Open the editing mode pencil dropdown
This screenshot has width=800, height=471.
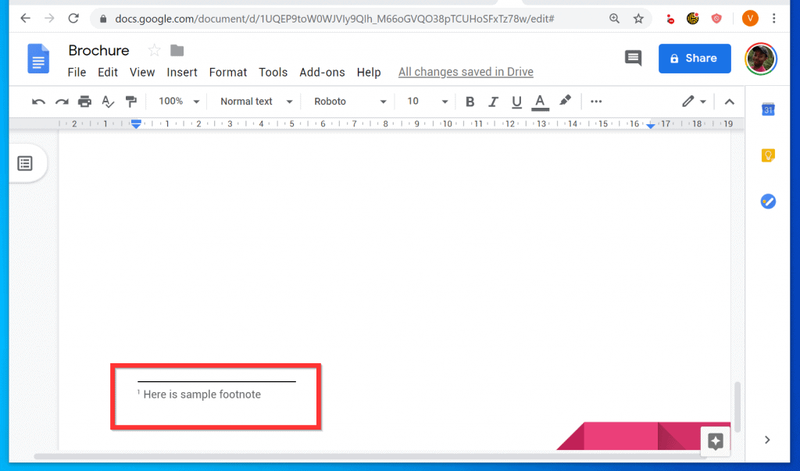click(694, 102)
